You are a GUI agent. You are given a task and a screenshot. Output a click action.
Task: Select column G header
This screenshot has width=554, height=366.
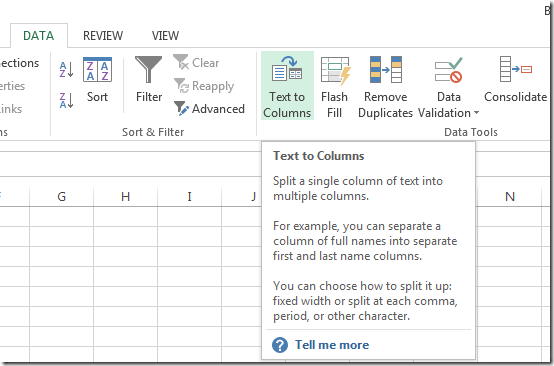[x=61, y=196]
